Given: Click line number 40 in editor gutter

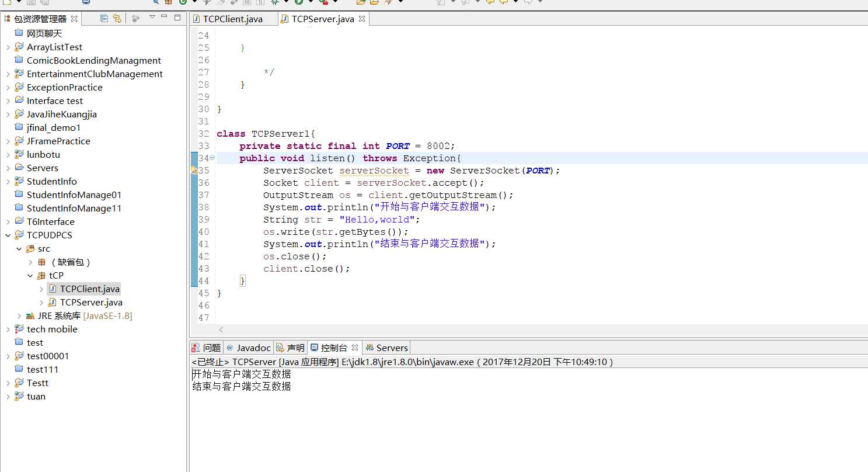Looking at the screenshot, I should pos(203,231).
